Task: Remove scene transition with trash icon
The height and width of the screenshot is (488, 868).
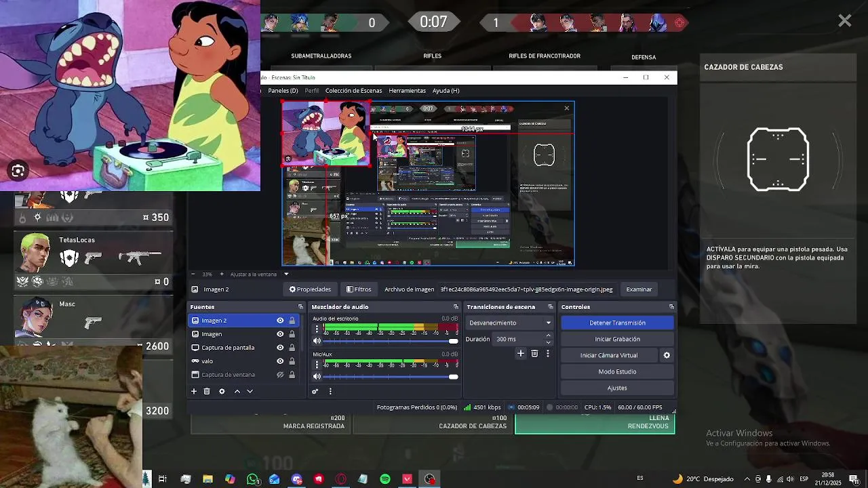Action: pos(534,353)
